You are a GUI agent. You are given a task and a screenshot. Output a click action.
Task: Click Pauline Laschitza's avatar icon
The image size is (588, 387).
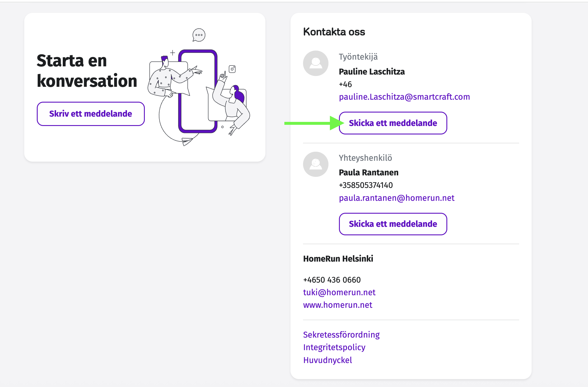316,63
